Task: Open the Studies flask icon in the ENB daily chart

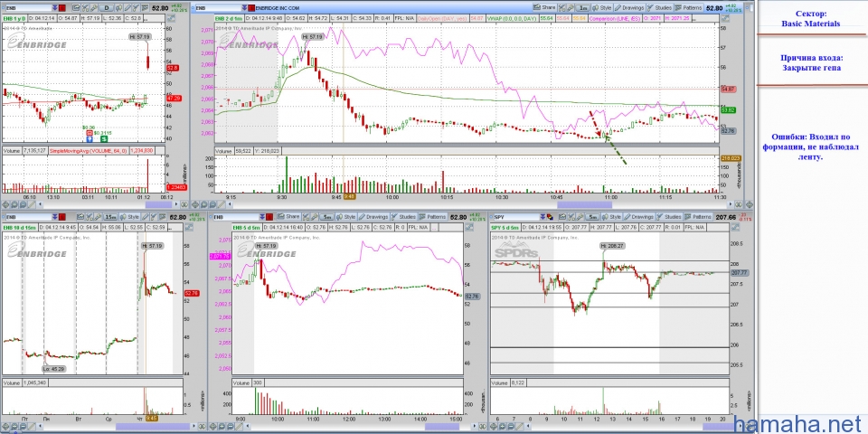Action: click(x=137, y=8)
